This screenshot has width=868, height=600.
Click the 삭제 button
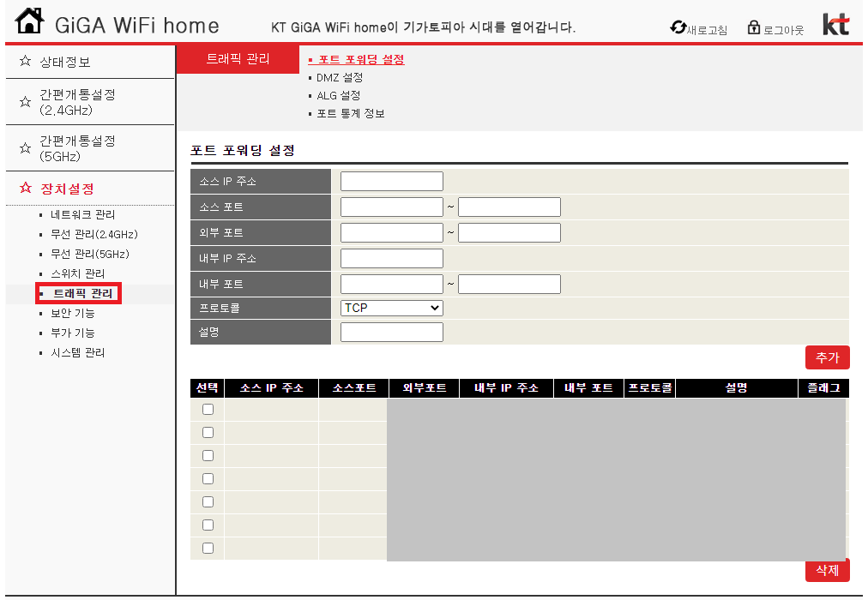click(828, 571)
